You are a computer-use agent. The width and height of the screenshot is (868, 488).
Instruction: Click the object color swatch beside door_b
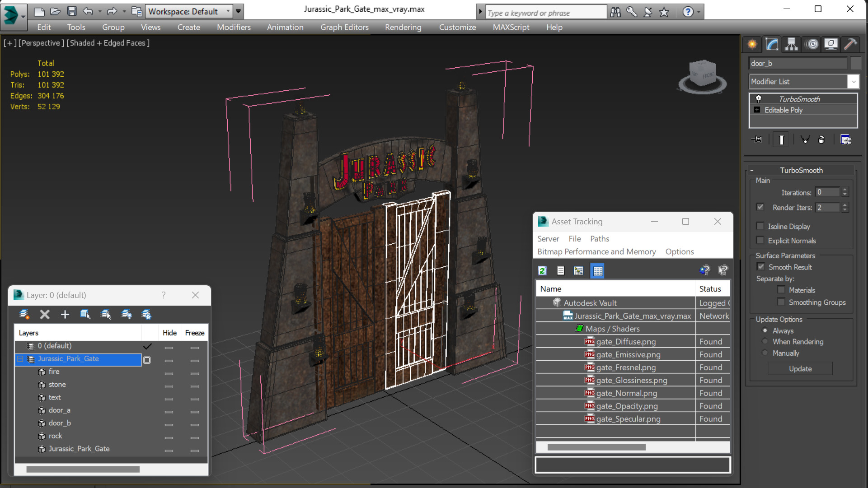tap(855, 63)
